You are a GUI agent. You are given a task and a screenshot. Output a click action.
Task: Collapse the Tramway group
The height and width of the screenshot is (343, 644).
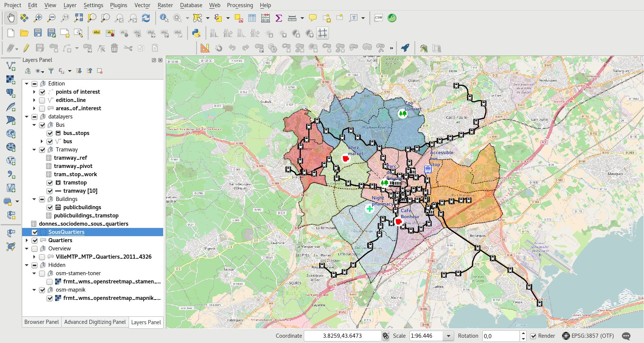[x=34, y=150]
